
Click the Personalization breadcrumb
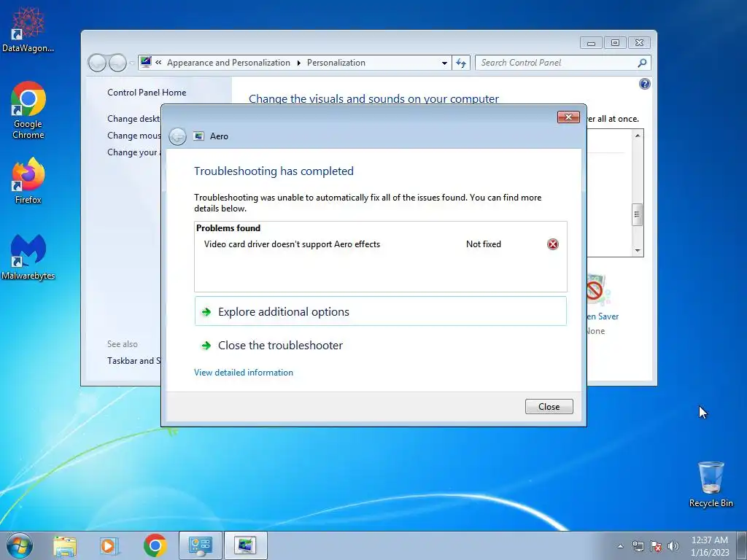pyautogui.click(x=336, y=63)
